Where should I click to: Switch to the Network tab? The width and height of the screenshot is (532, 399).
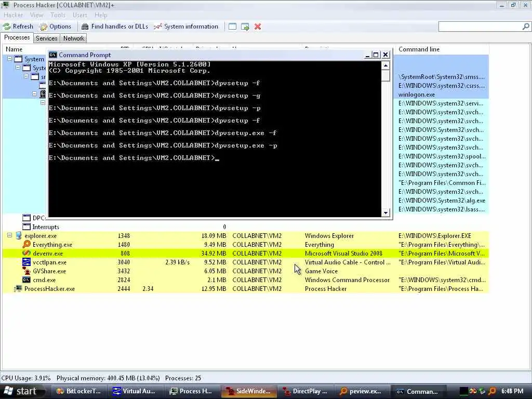[x=74, y=38]
